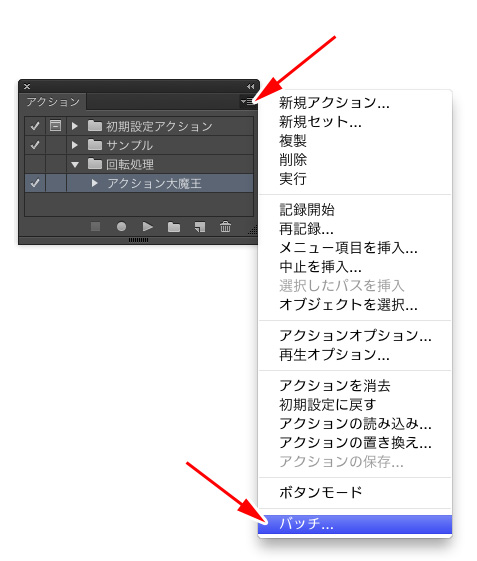477x561 pixels.
Task: Enable the empty item toggle for 回転処理
Action: click(x=35, y=164)
